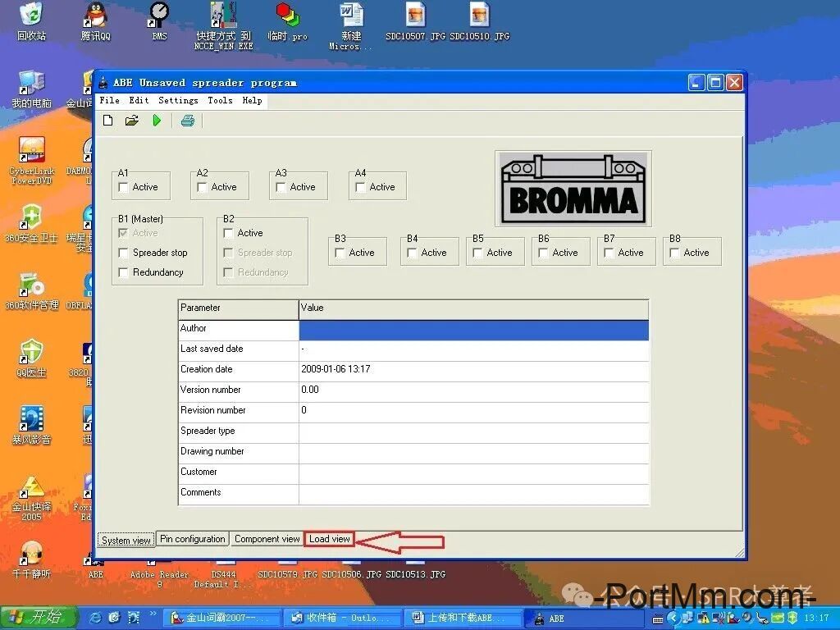This screenshot has width=840, height=630.
Task: Create a new spreader program file
Action: [107, 120]
